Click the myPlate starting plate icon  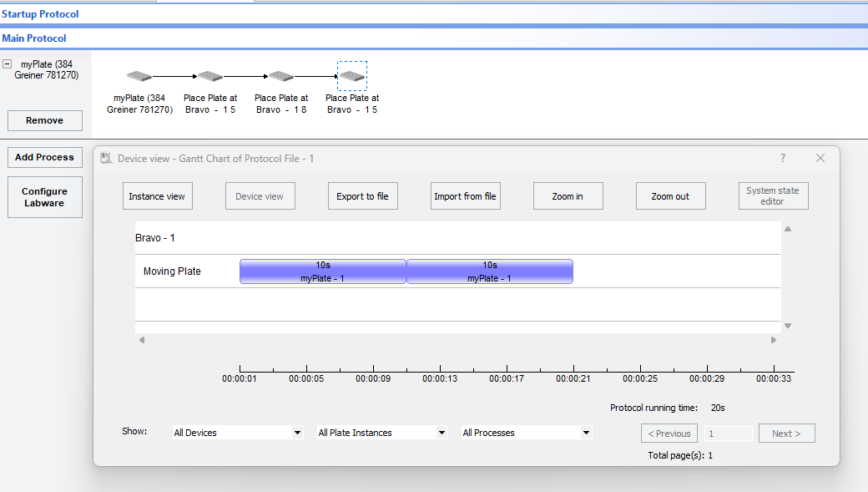[x=139, y=77]
